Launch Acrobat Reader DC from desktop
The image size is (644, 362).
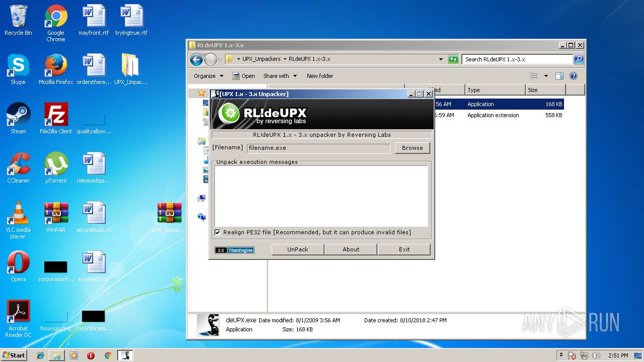pos(18,319)
